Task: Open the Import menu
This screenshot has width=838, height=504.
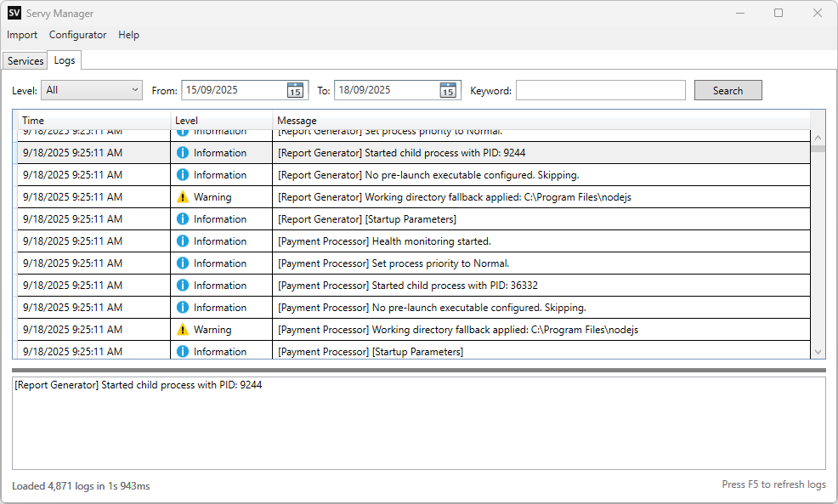Action: pyautogui.click(x=21, y=35)
